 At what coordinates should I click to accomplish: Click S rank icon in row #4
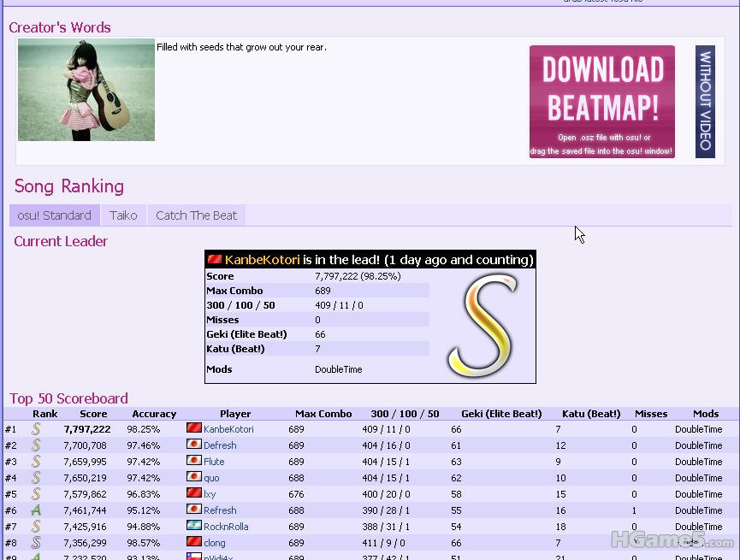pyautogui.click(x=36, y=477)
